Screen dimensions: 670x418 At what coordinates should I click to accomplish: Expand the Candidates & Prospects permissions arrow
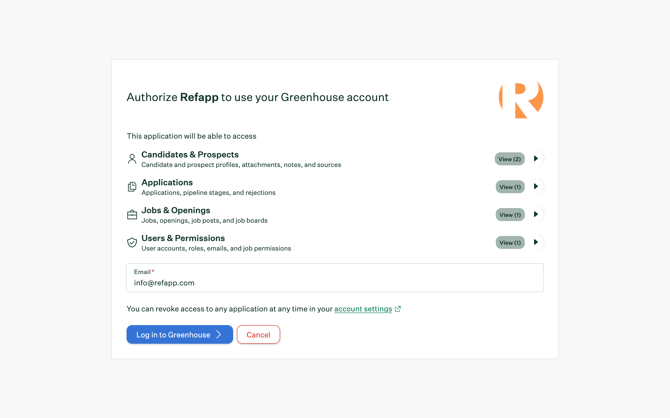[536, 159]
